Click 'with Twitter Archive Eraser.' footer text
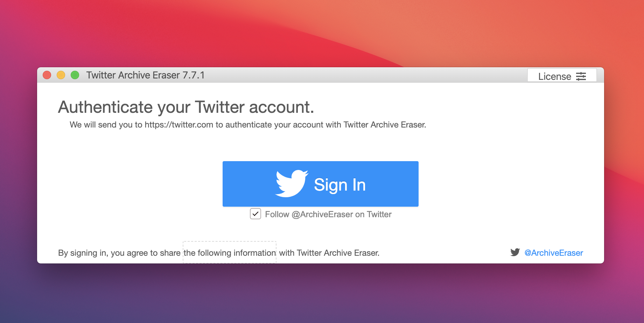This screenshot has height=323, width=644. coord(329,253)
